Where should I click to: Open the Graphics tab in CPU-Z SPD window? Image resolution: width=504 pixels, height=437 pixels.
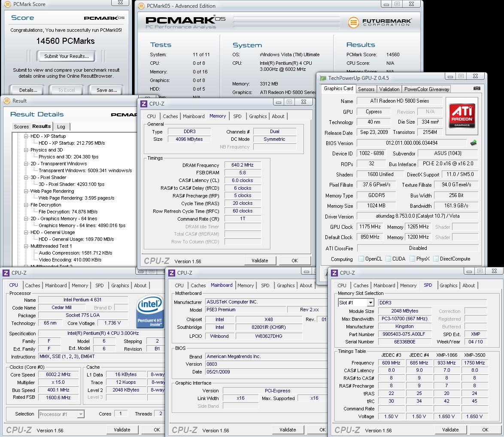coord(448,285)
